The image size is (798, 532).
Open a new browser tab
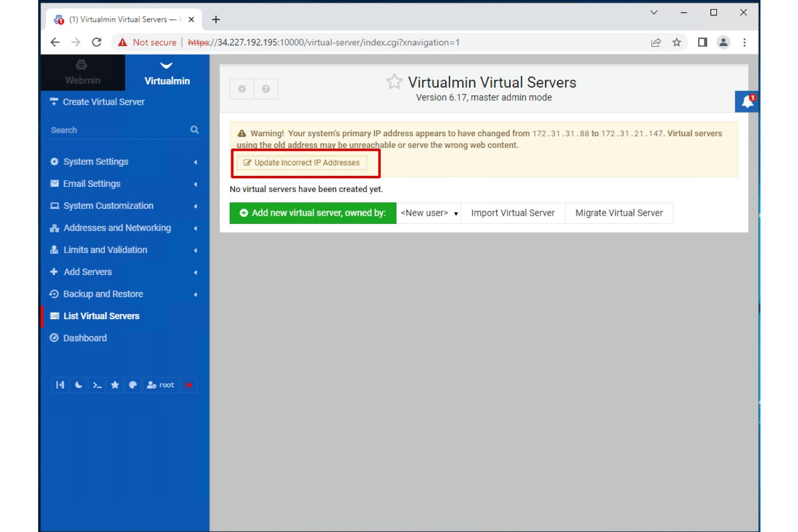tap(216, 20)
